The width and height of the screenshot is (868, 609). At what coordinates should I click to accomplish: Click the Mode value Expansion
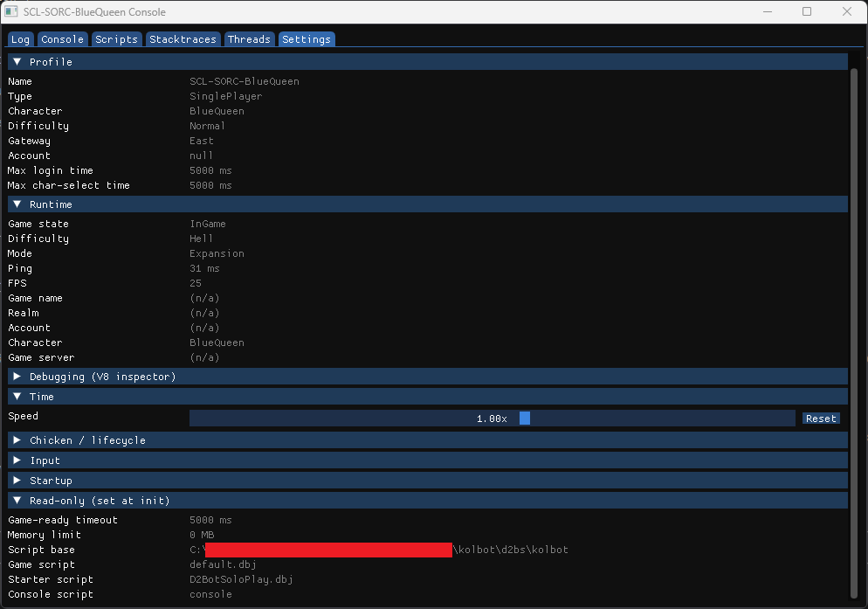tap(217, 253)
